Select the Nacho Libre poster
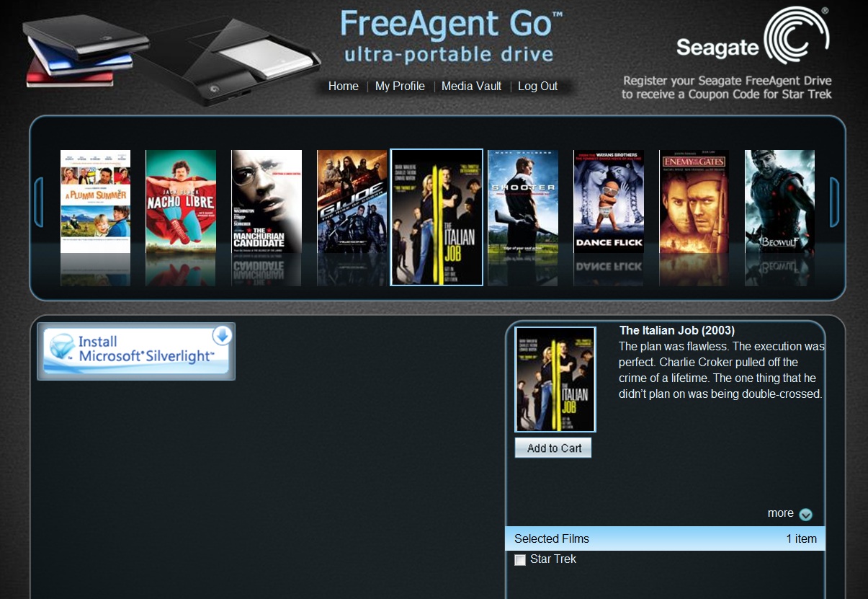Image resolution: width=868 pixels, height=599 pixels. click(x=181, y=201)
